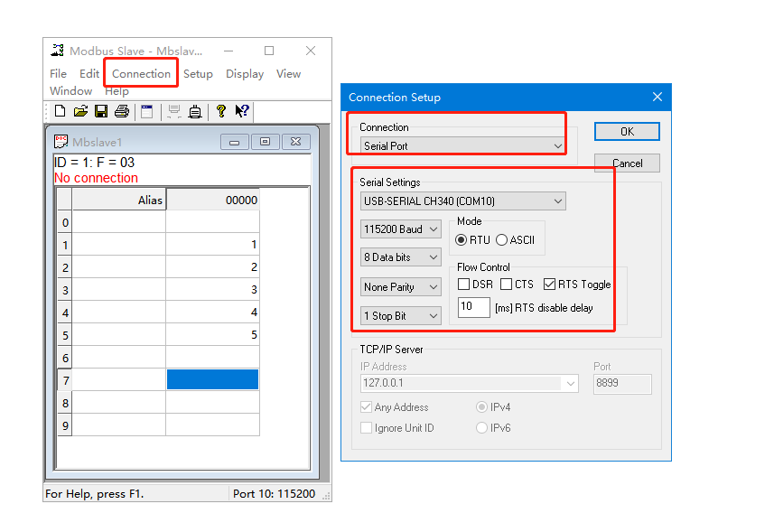This screenshot has width=774, height=532.
Task: Open the Connection menu
Action: click(x=141, y=74)
